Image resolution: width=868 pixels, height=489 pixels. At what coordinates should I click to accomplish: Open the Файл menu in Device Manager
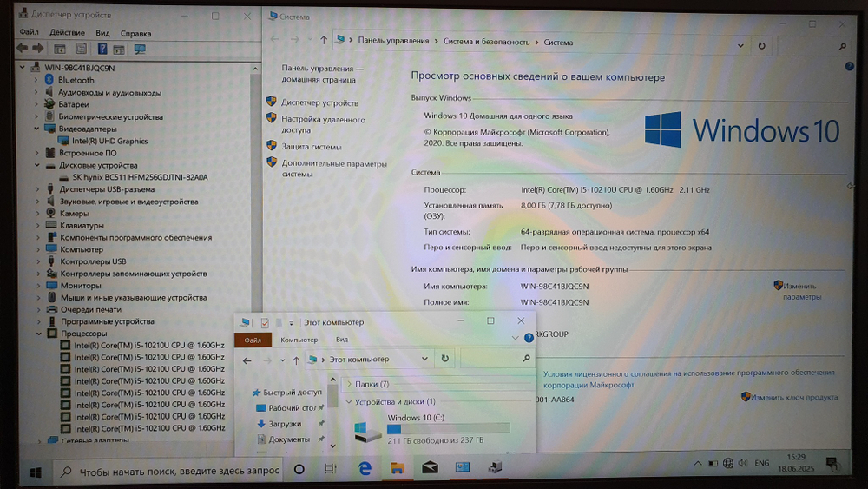pyautogui.click(x=30, y=32)
